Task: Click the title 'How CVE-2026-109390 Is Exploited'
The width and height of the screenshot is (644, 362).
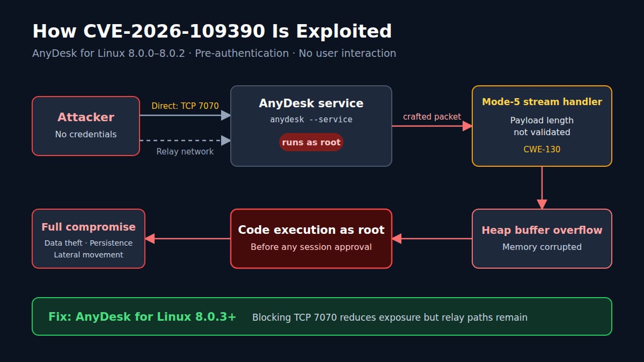Action: pyautogui.click(x=212, y=31)
